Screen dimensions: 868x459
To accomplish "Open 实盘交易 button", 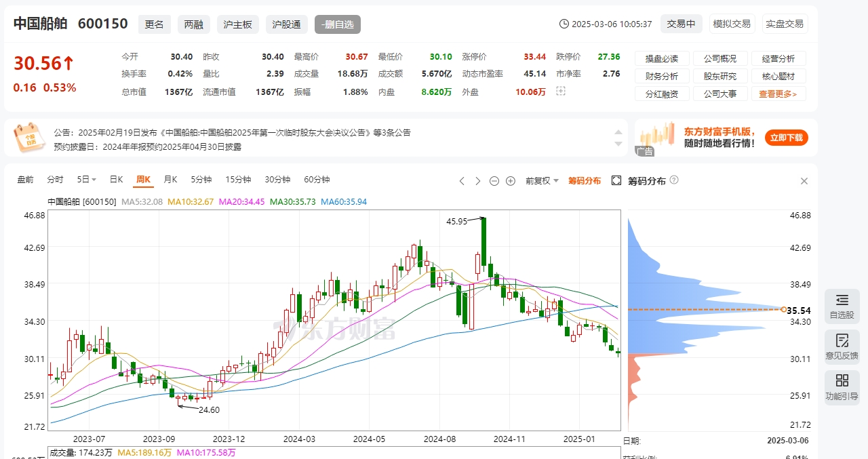I will (785, 24).
